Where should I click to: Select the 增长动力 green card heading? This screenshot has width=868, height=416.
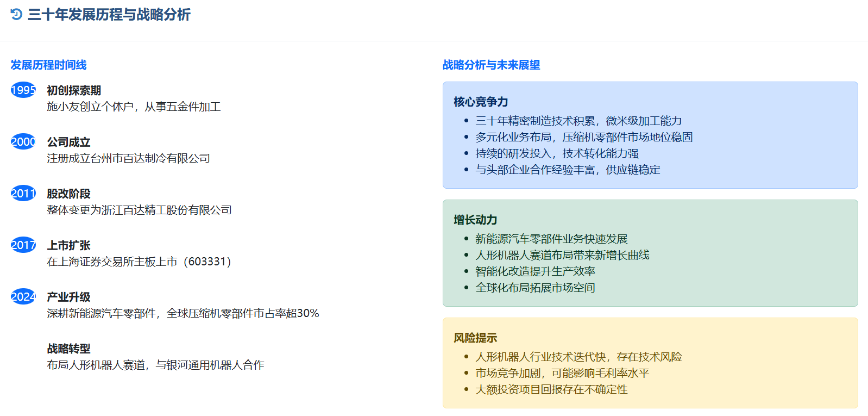pos(475,220)
